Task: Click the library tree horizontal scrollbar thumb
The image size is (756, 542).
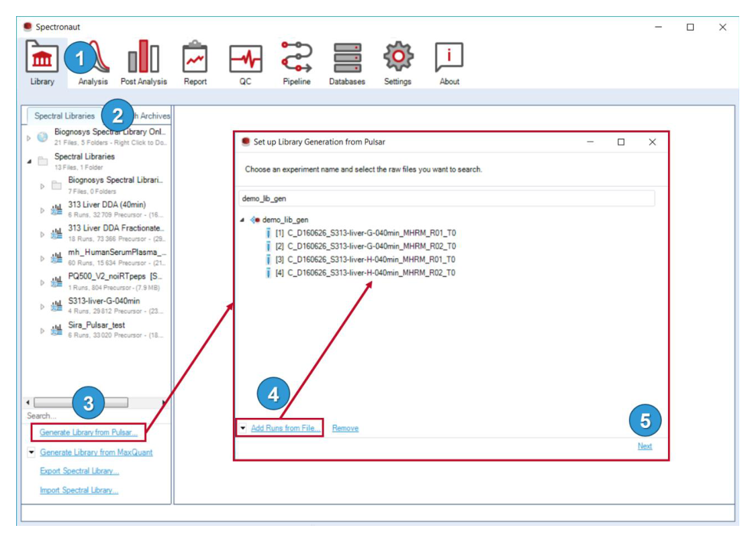Action: point(81,402)
